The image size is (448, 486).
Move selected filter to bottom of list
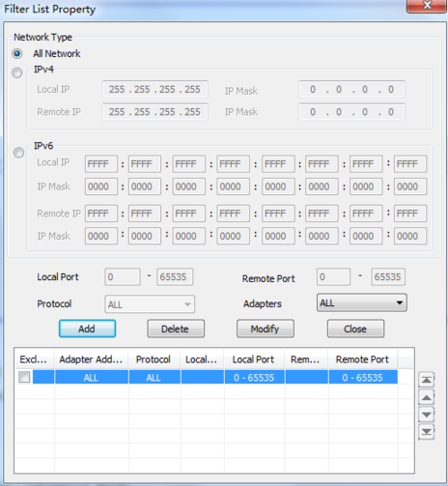[x=427, y=432]
